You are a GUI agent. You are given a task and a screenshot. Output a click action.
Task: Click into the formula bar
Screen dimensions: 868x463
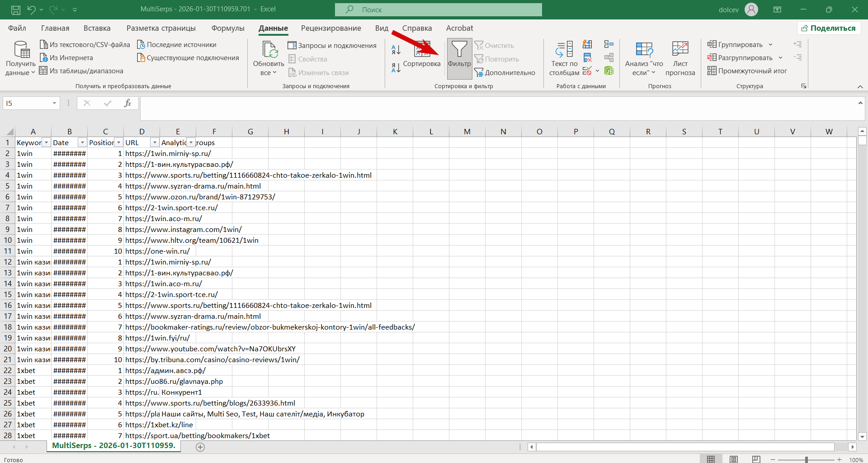click(498, 109)
